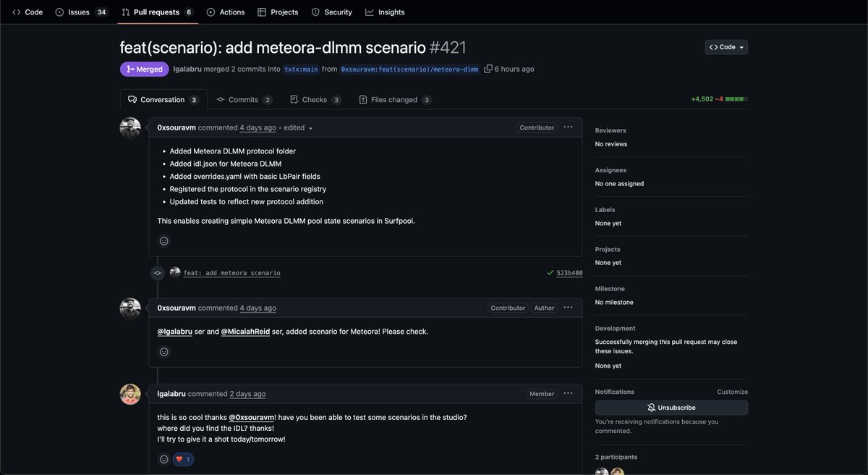Add reaction to the 'Please check' comment
The width and height of the screenshot is (868, 475).
(164, 352)
